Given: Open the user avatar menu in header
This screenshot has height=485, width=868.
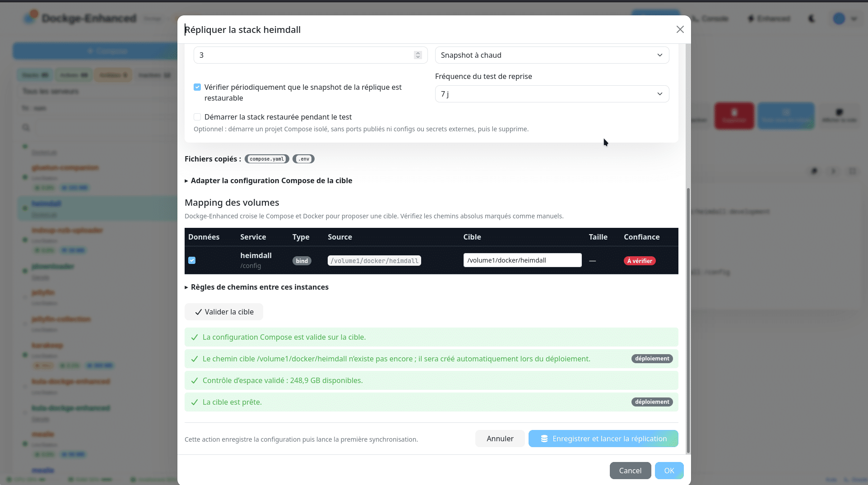Looking at the screenshot, I should [x=844, y=18].
